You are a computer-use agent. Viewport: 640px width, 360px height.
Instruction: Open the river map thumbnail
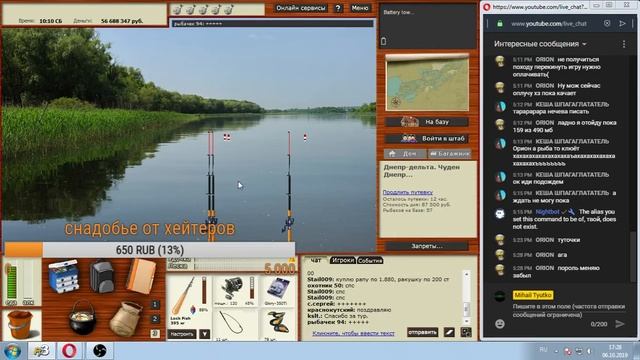(427, 83)
